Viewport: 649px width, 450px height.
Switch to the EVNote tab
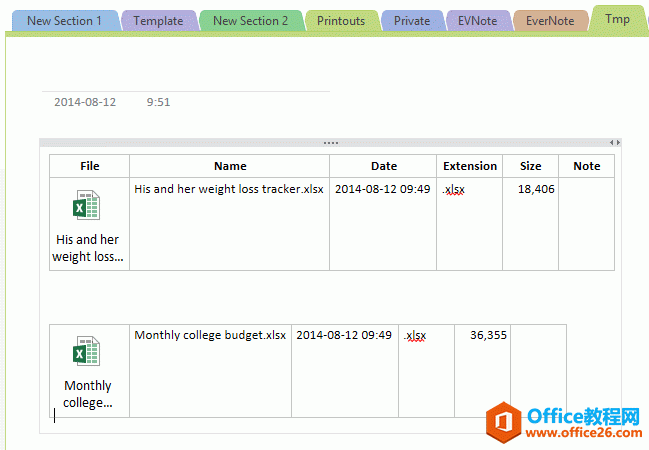(x=477, y=20)
